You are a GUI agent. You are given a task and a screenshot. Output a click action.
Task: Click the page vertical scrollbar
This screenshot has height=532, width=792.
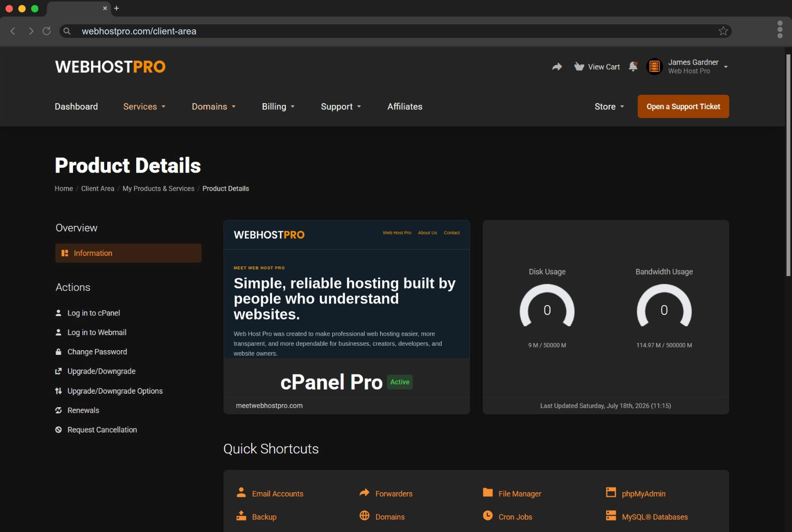click(x=788, y=166)
